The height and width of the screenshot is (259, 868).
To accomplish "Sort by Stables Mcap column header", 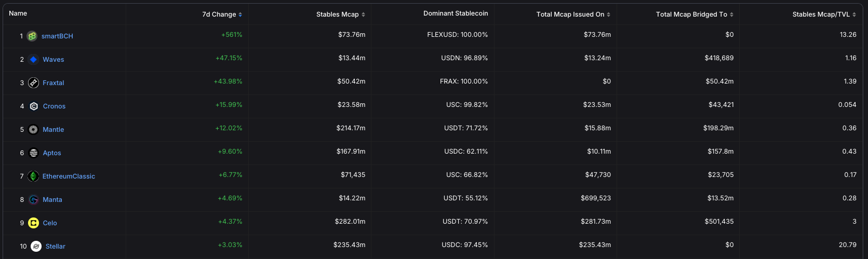I will [x=340, y=15].
